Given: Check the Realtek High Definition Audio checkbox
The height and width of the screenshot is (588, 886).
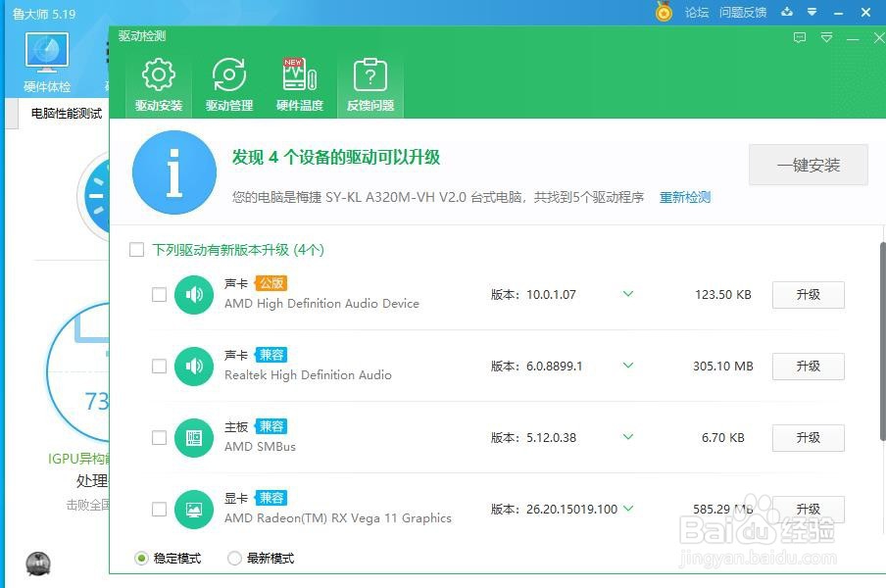Looking at the screenshot, I should (160, 366).
